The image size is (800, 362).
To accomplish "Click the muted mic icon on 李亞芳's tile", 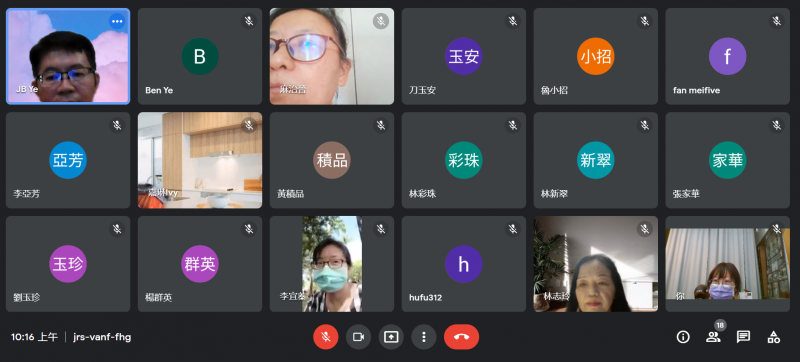I will tap(117, 125).
